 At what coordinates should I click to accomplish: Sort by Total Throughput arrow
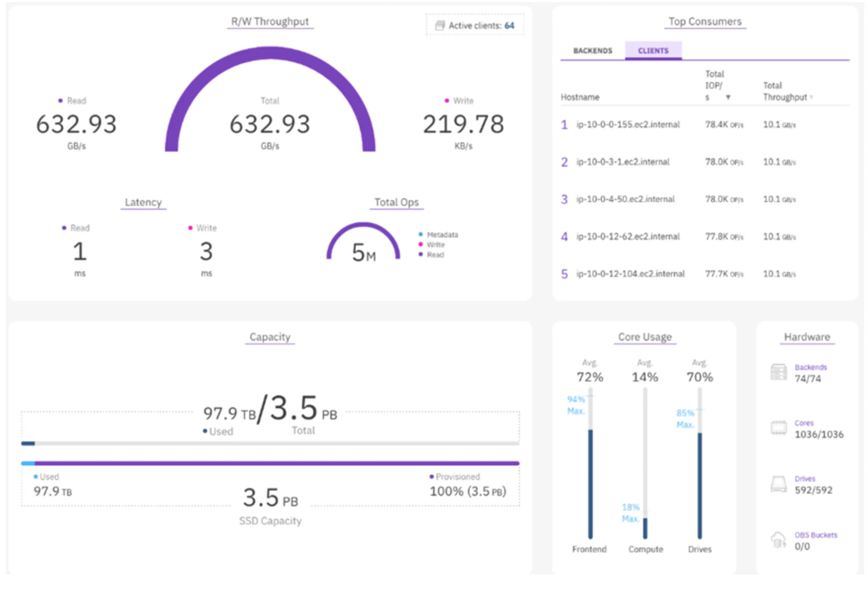pos(811,97)
